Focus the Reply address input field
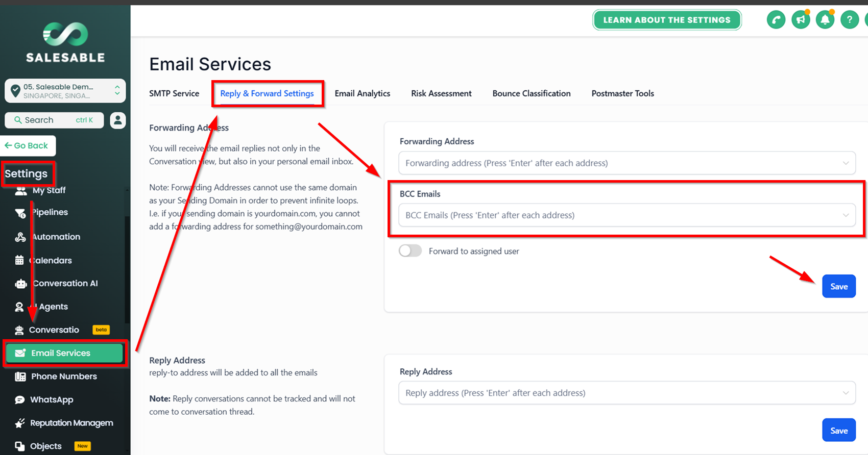The image size is (868, 455). click(x=627, y=393)
